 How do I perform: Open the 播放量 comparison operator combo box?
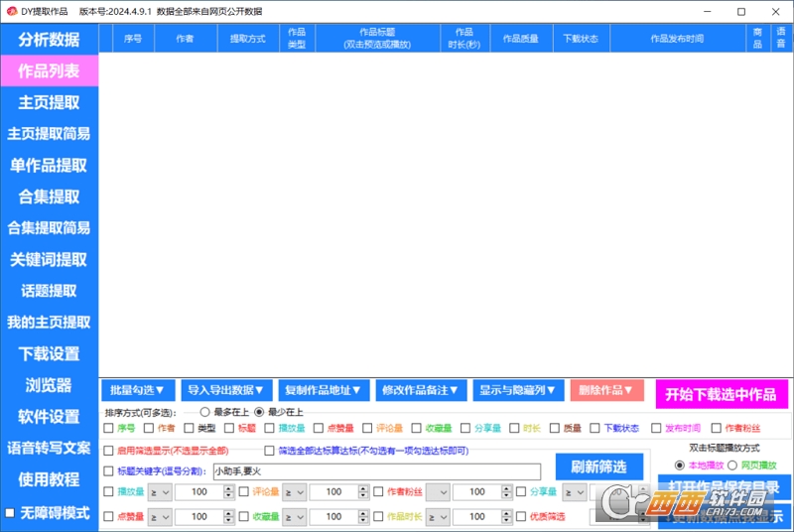[160, 492]
